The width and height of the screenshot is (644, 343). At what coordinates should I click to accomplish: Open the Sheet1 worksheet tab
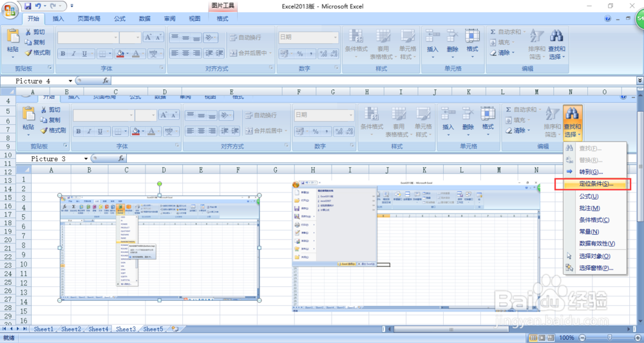coord(43,329)
